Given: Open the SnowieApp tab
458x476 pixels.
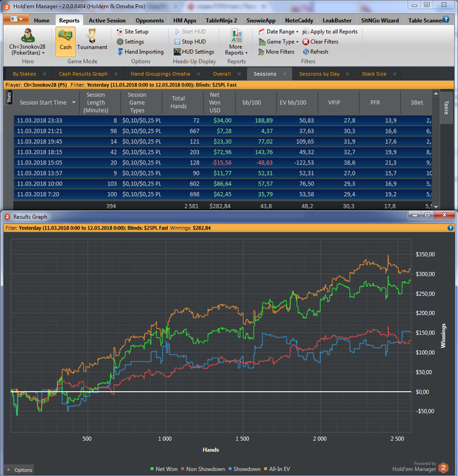Looking at the screenshot, I should 261,20.
